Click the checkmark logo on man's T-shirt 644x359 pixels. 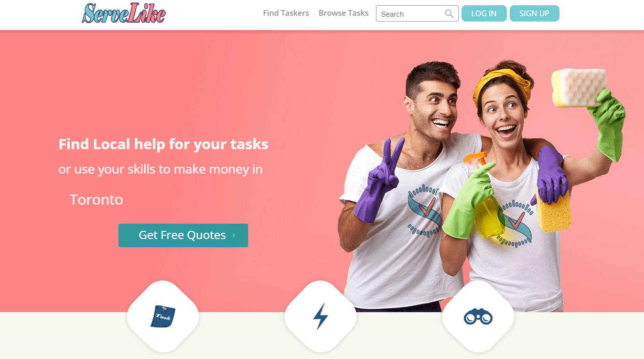(x=425, y=211)
